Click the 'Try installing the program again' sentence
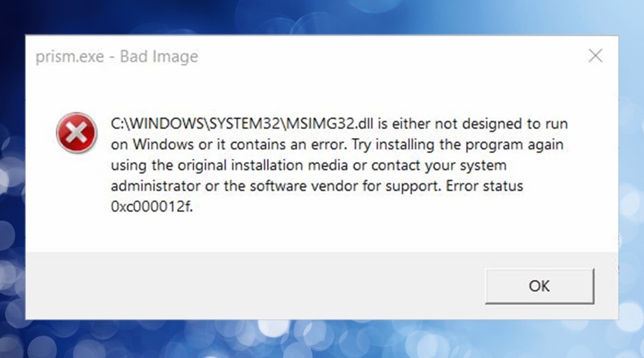 [457, 145]
